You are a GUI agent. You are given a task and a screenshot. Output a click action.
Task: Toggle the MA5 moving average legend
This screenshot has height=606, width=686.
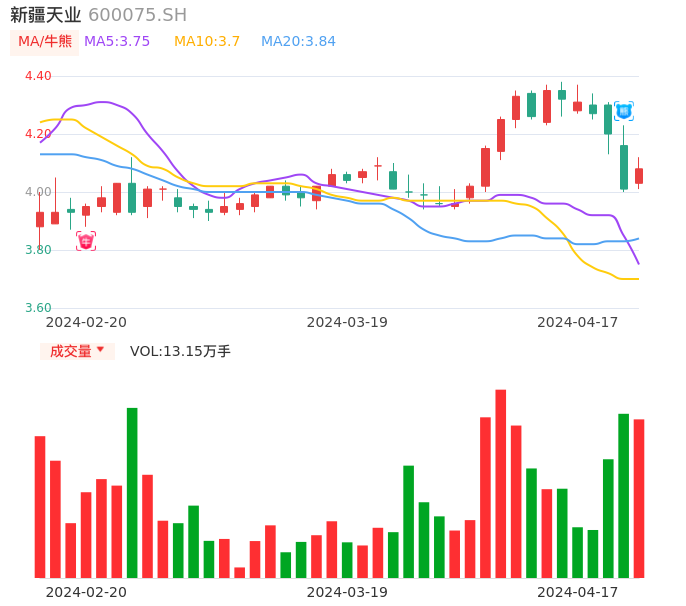point(117,42)
